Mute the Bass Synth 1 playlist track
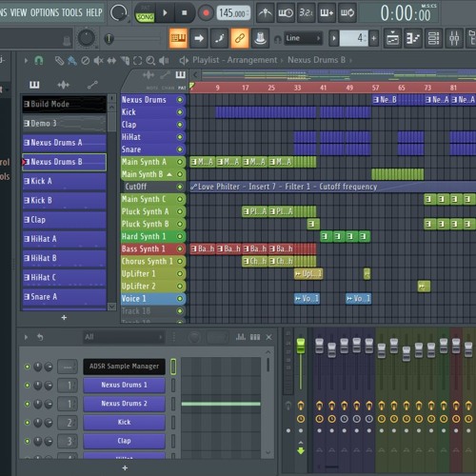Image resolution: width=476 pixels, height=476 pixels. click(x=180, y=248)
